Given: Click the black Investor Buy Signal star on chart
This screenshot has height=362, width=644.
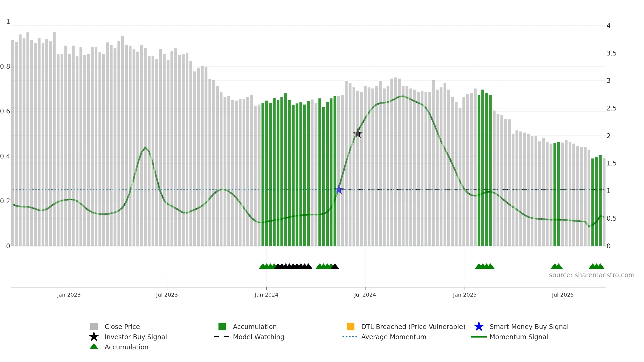Looking at the screenshot, I should point(358,133).
